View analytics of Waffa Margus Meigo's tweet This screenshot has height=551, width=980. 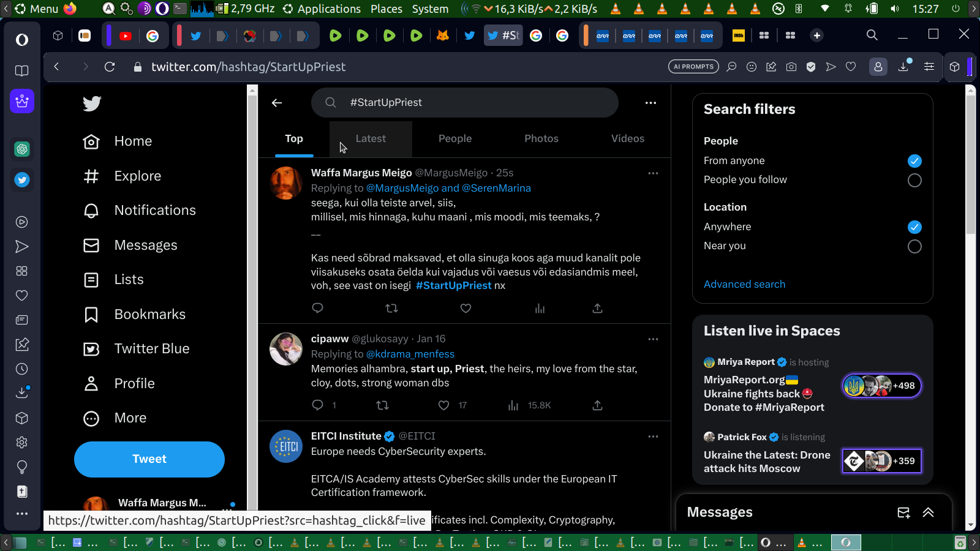(540, 308)
